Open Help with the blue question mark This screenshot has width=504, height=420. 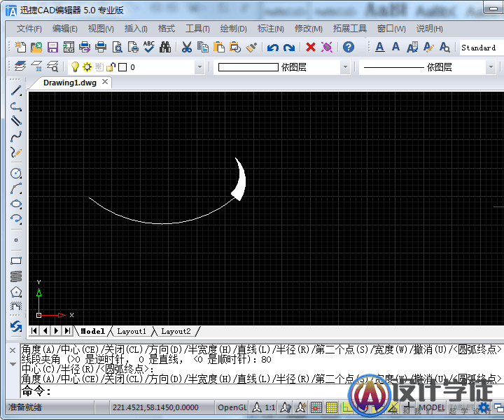click(x=349, y=47)
